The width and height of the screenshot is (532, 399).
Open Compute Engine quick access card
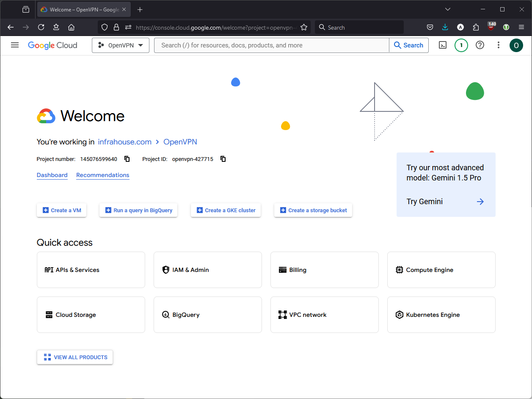(x=441, y=270)
